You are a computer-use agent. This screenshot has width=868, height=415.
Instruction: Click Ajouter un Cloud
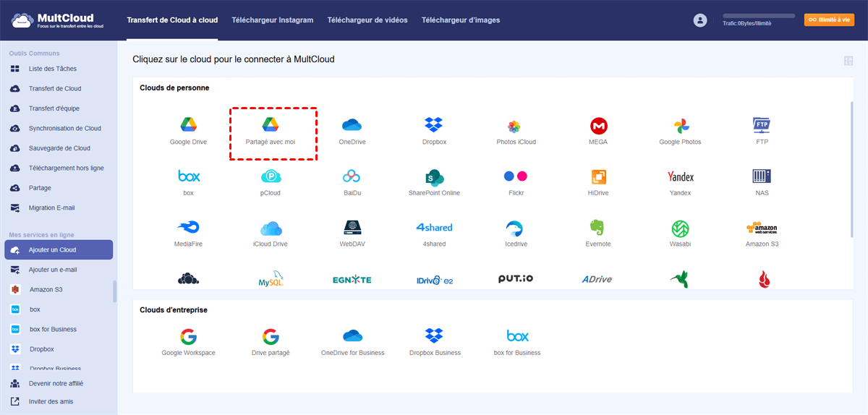coord(58,250)
